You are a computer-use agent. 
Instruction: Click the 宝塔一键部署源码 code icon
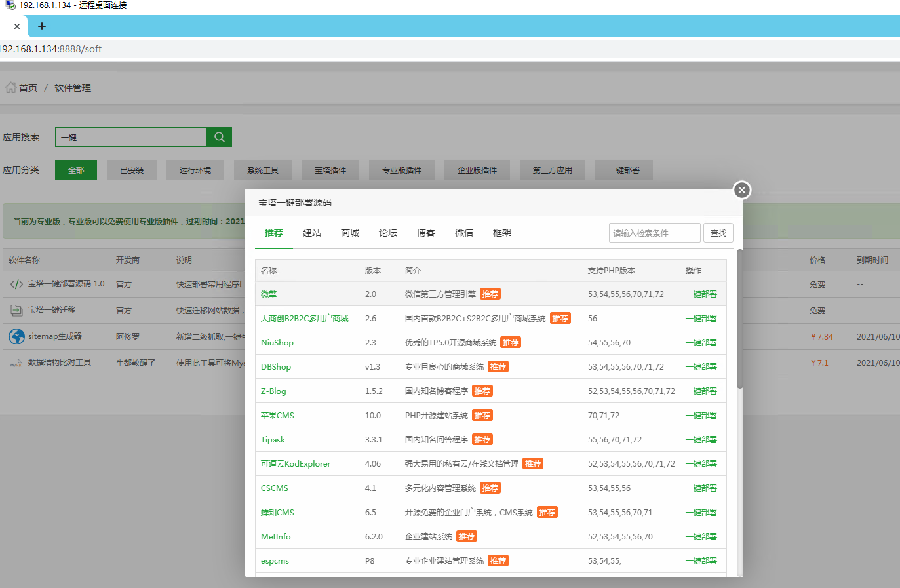16,284
